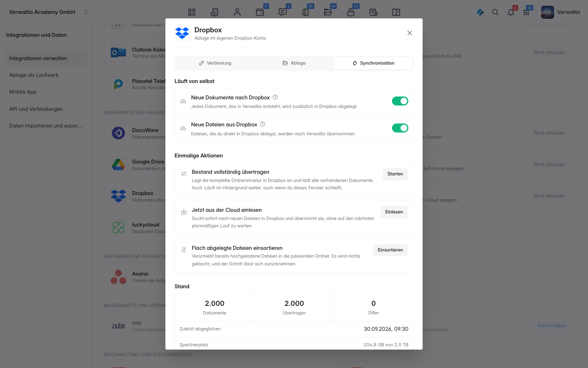Disable Neue Dateien aus Dropbox toggle
This screenshot has width=588, height=368.
click(400, 128)
